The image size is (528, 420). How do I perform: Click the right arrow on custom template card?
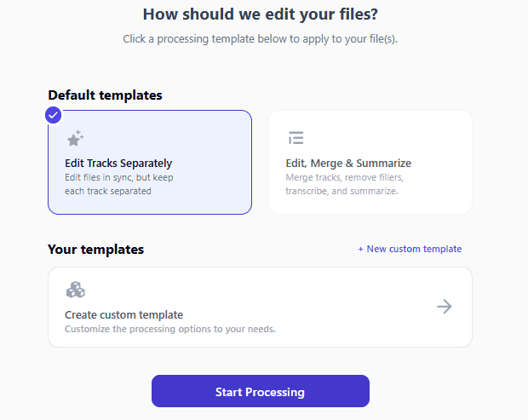(x=444, y=307)
